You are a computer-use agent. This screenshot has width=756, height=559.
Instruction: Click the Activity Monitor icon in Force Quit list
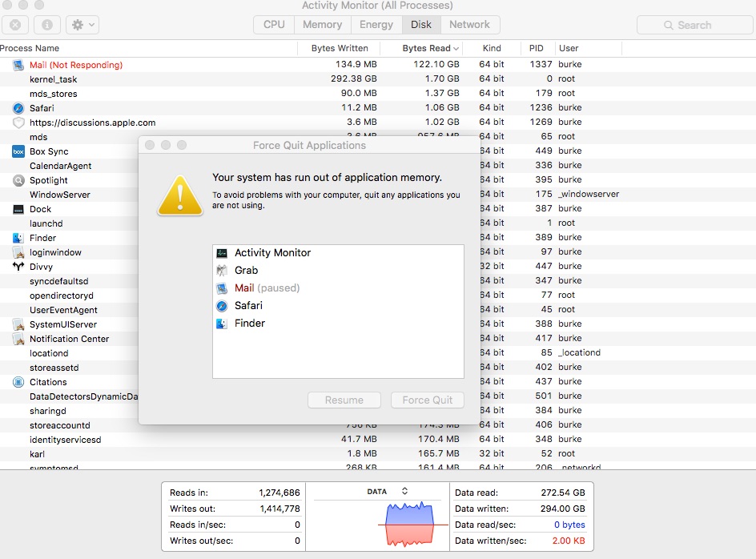pyautogui.click(x=222, y=253)
